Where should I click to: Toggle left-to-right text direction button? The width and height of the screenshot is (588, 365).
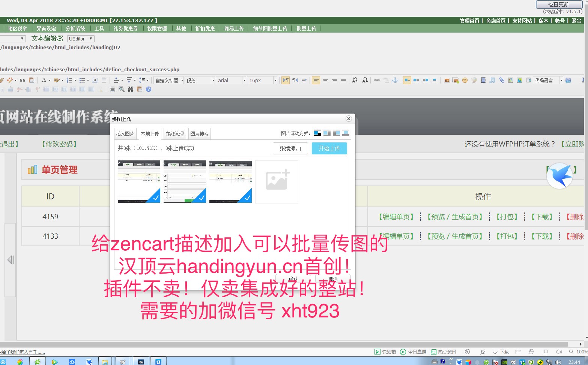pos(286,80)
